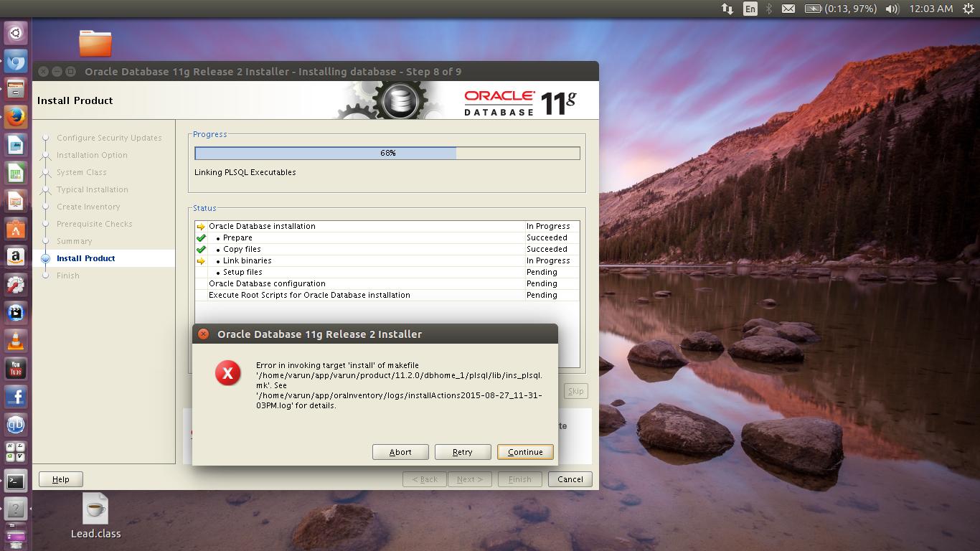Abort the installation from the error dialog
The width and height of the screenshot is (980, 551).
point(400,452)
